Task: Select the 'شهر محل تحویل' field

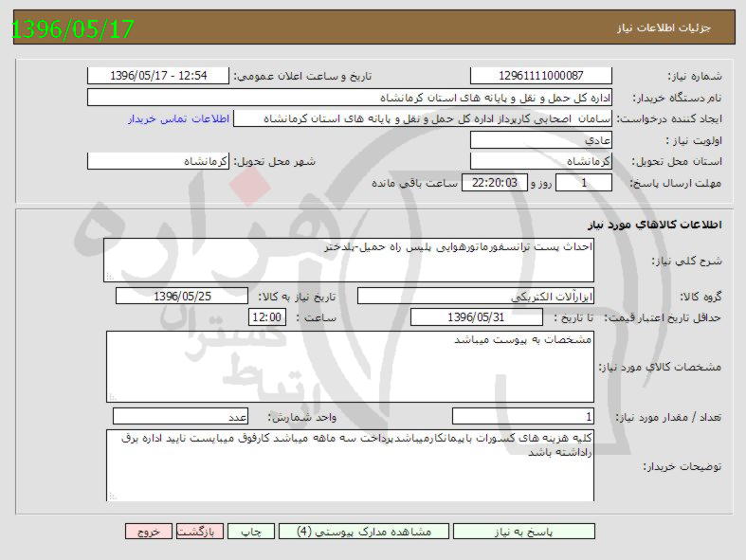Action: click(x=158, y=161)
